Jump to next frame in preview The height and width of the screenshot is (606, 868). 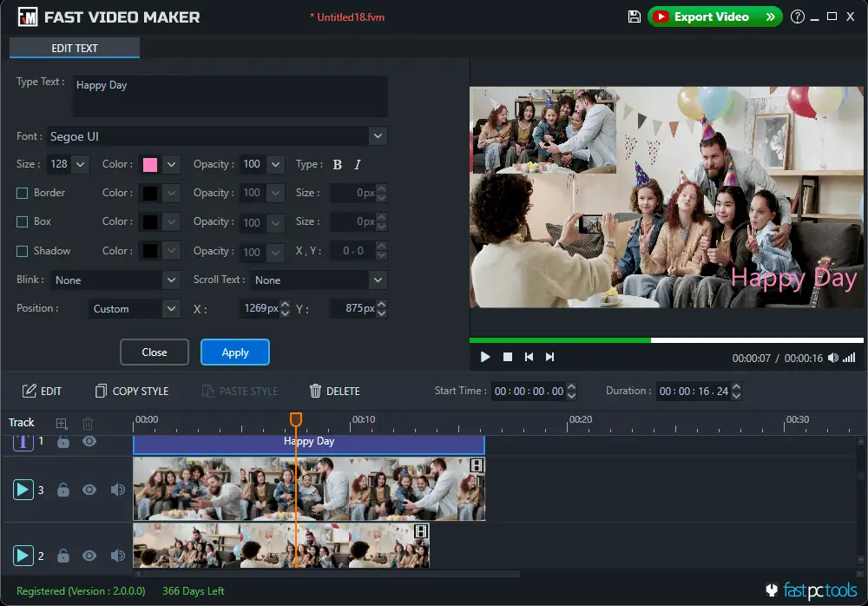pos(549,357)
